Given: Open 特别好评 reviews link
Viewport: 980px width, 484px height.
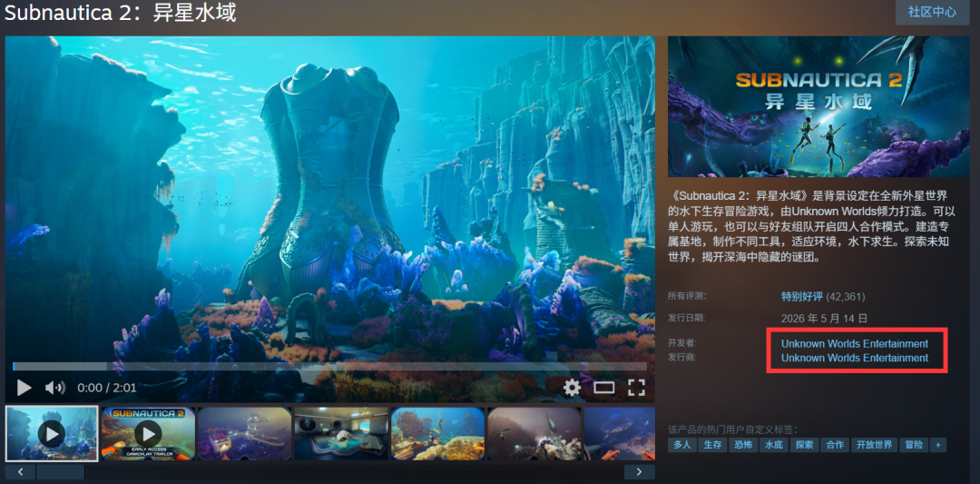Looking at the screenshot, I should pos(802,296).
